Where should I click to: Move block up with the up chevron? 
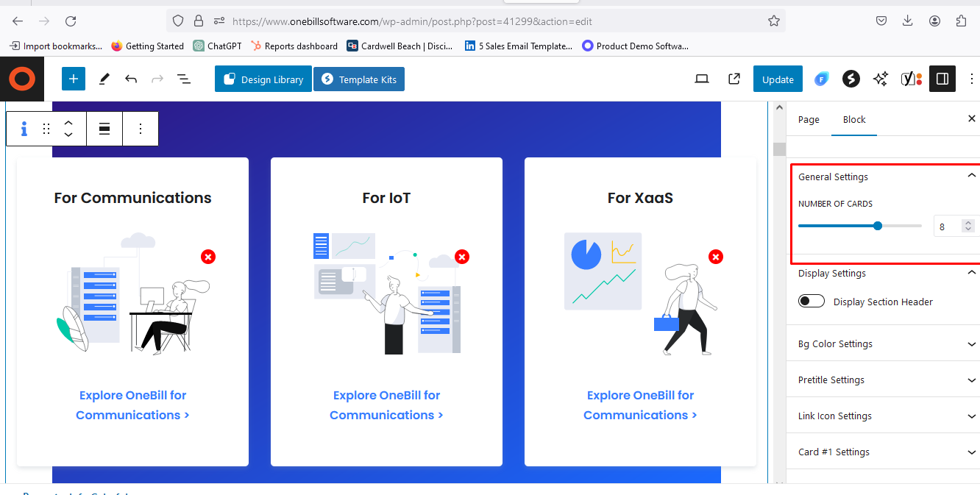(x=68, y=122)
